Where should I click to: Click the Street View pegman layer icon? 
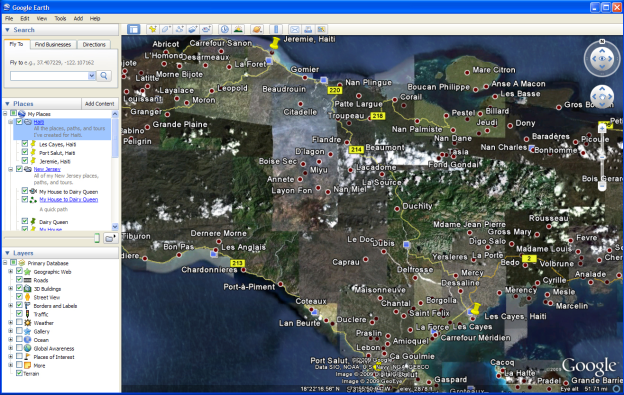[x=27, y=297]
